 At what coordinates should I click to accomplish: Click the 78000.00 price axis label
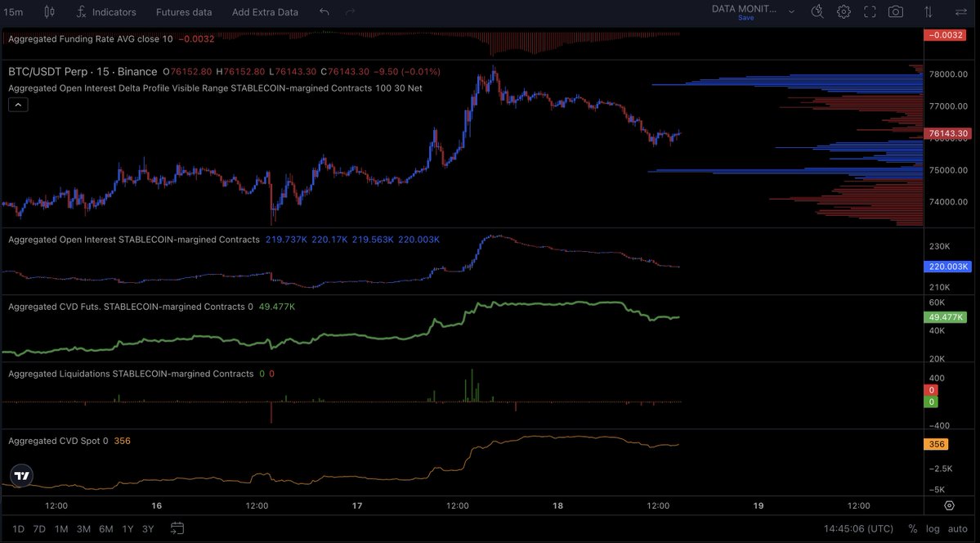(x=949, y=74)
